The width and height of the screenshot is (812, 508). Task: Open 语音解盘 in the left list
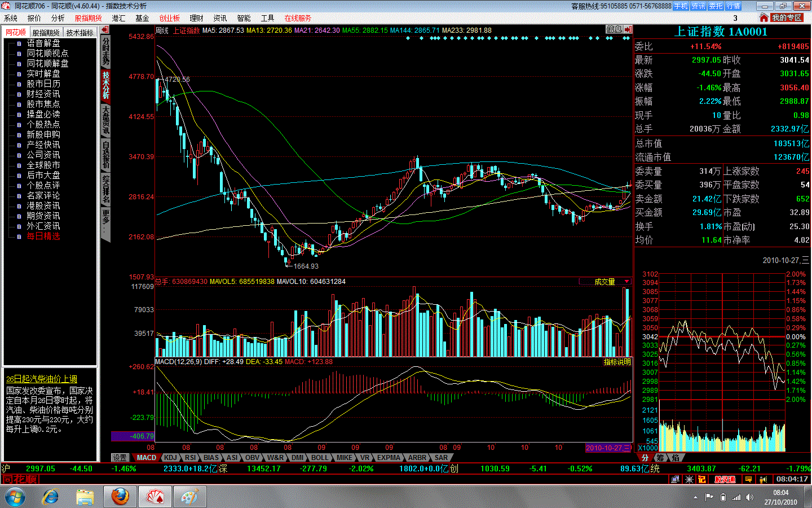43,43
